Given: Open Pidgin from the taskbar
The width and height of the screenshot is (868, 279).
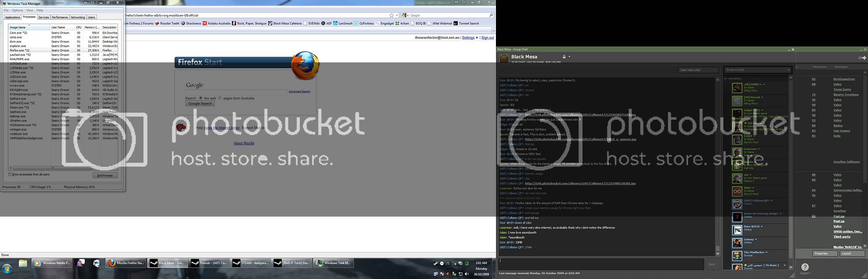Looking at the screenshot, I should [x=81, y=263].
